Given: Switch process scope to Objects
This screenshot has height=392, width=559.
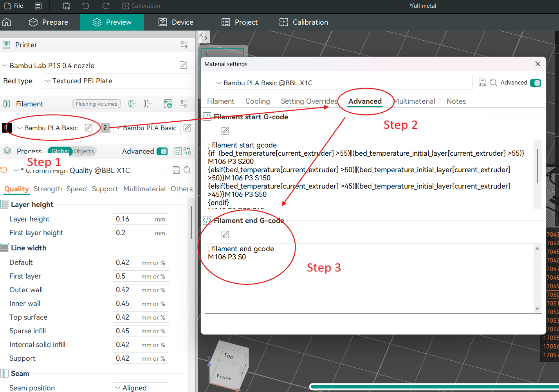Looking at the screenshot, I should point(84,151).
